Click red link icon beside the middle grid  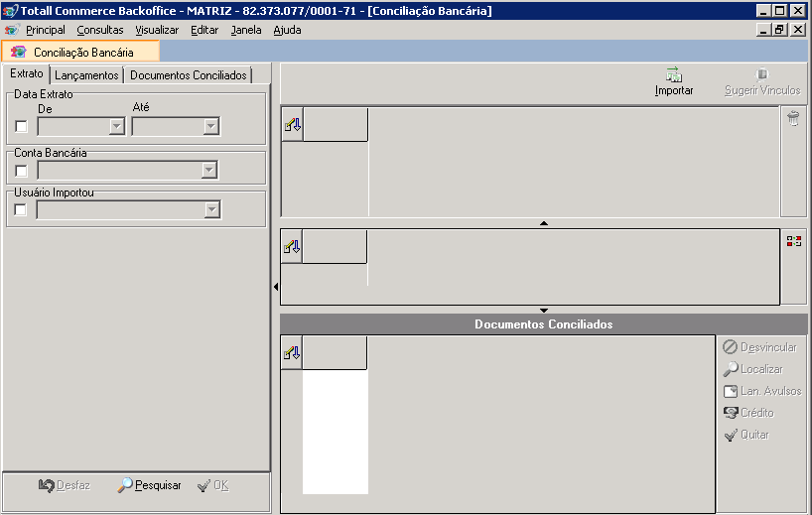click(x=793, y=241)
